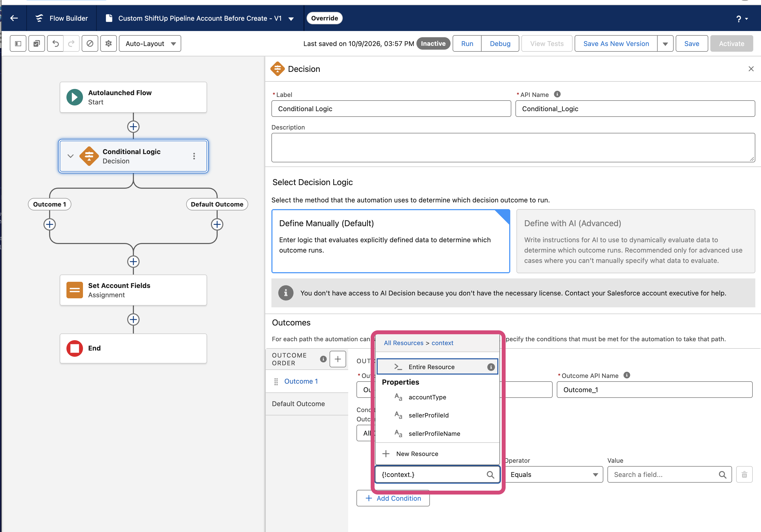Click the API Name info icon
This screenshot has height=532, width=761.
tap(558, 94)
